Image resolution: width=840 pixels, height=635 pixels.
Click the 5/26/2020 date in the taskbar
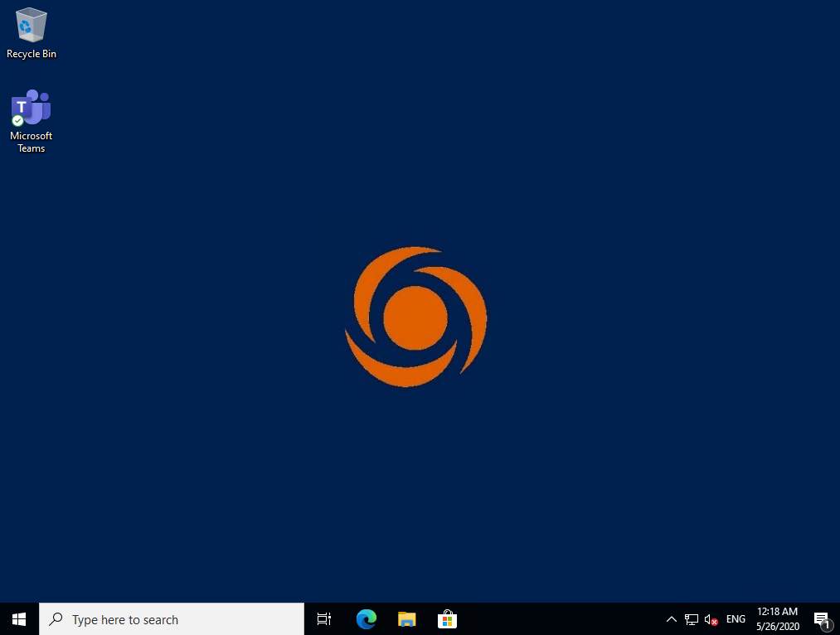[x=777, y=627]
